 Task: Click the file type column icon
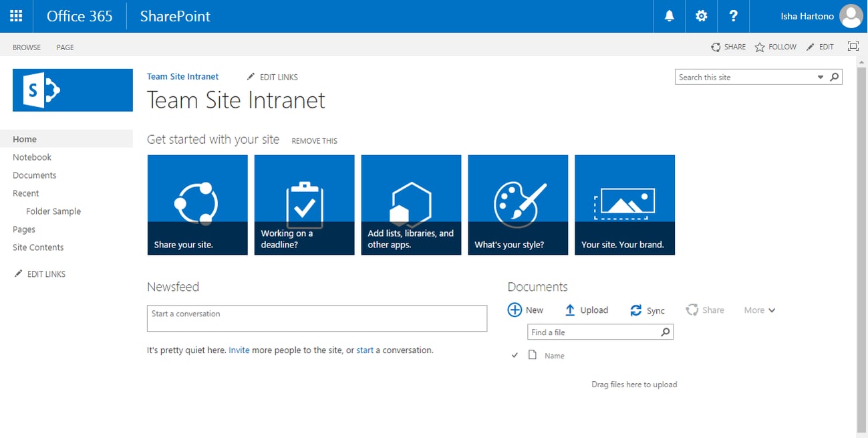pyautogui.click(x=533, y=355)
